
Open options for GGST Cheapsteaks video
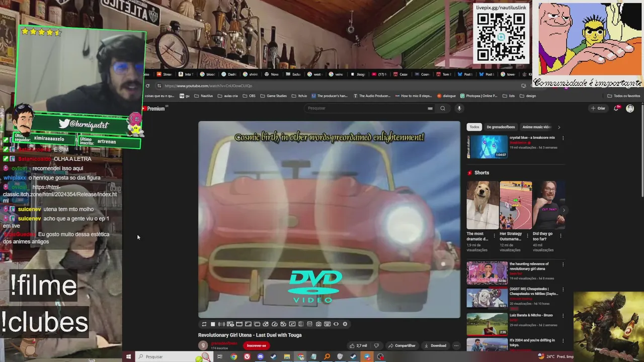pyautogui.click(x=563, y=290)
